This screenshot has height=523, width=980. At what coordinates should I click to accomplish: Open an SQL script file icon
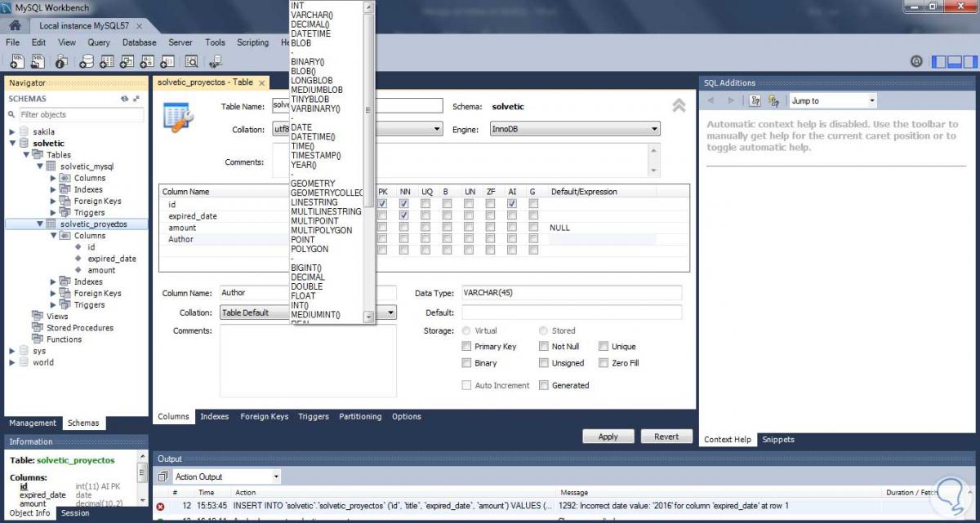38,61
